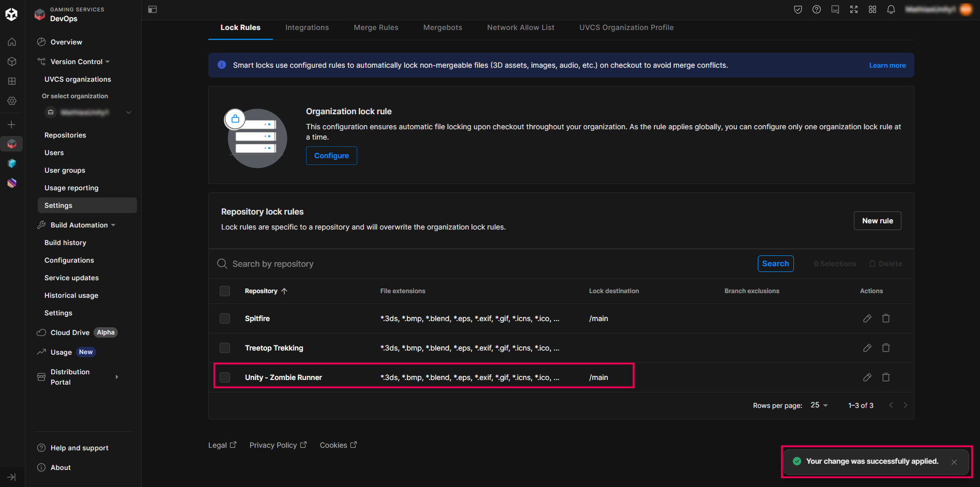Open the notifications bell
This screenshot has height=487, width=980.
pos(891,9)
